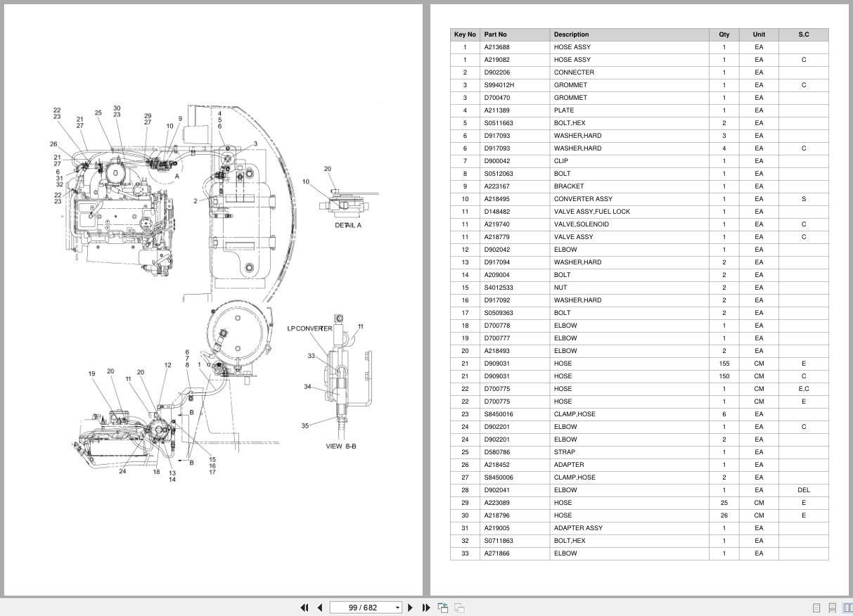Go to the previous page
This screenshot has width=853, height=616.
[x=320, y=608]
